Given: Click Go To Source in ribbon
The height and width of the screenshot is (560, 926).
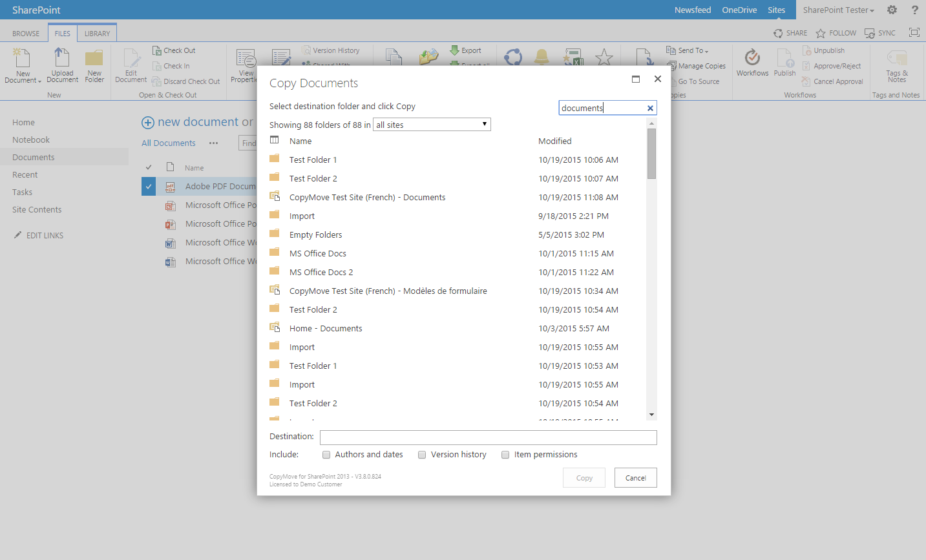Looking at the screenshot, I should click(x=693, y=81).
